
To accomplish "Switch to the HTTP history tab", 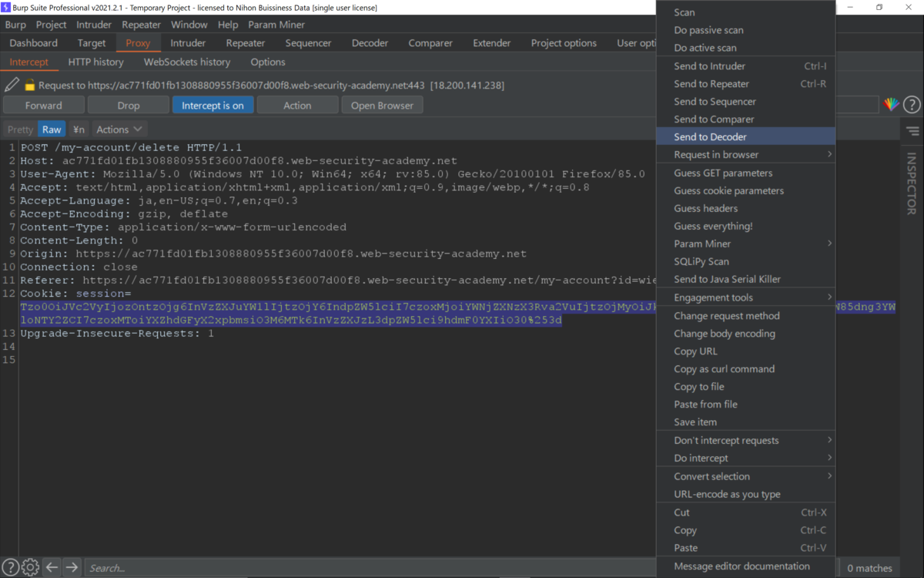I will click(95, 62).
